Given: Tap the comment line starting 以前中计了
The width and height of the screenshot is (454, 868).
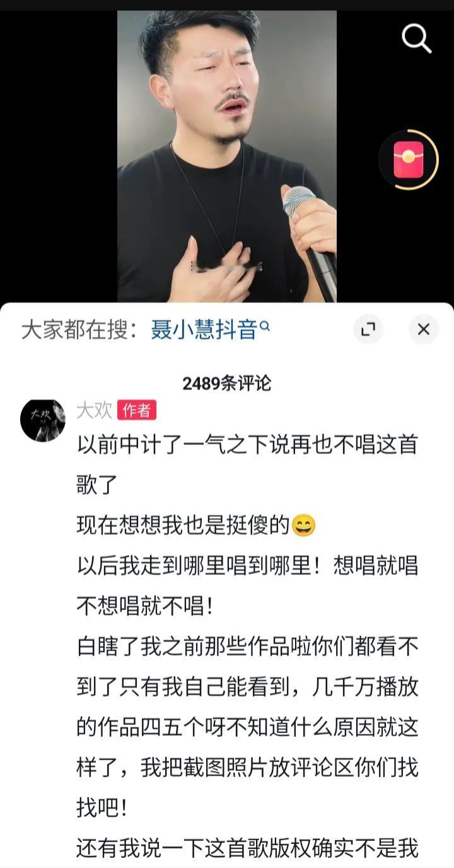Looking at the screenshot, I should click(247, 465).
